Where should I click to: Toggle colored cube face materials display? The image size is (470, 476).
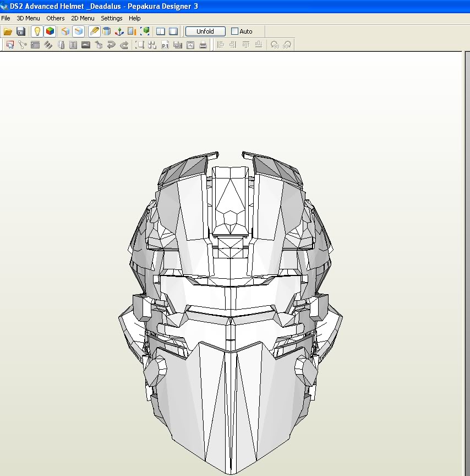pyautogui.click(x=50, y=31)
